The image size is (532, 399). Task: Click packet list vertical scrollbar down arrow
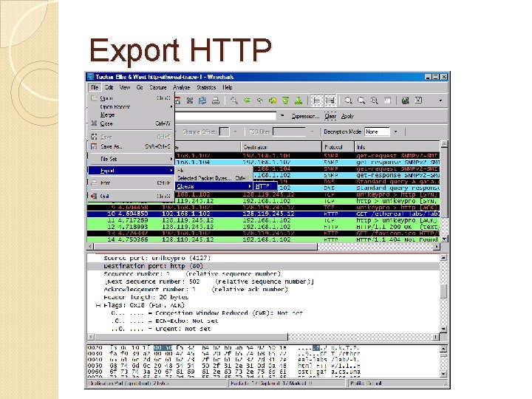tap(444, 239)
